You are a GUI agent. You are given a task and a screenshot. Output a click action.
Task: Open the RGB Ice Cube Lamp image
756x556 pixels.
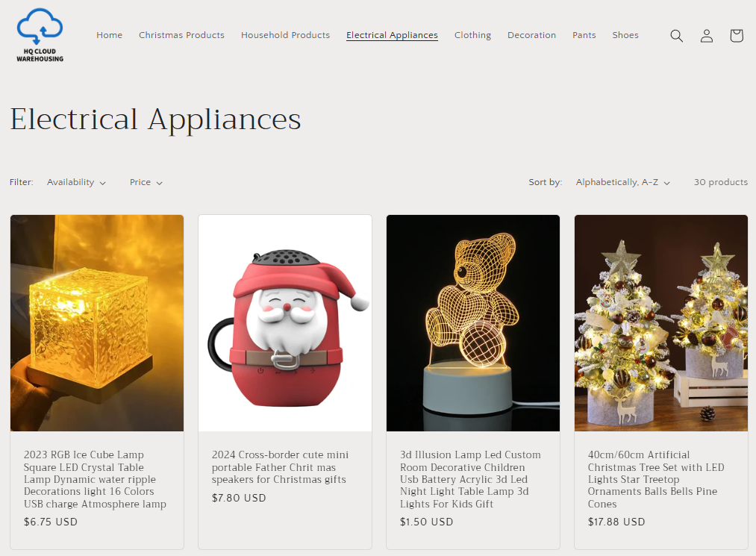pos(97,323)
